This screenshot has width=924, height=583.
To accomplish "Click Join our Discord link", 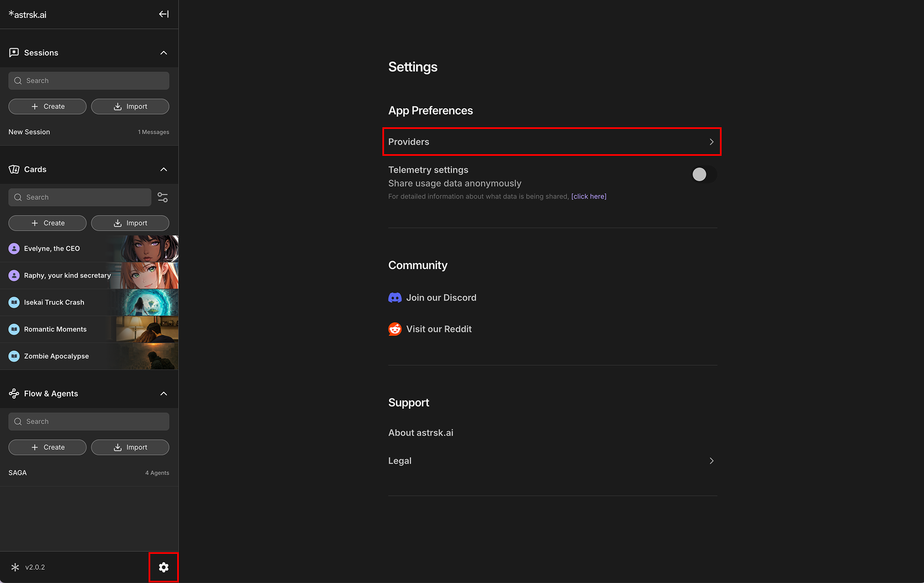I will click(x=441, y=298).
